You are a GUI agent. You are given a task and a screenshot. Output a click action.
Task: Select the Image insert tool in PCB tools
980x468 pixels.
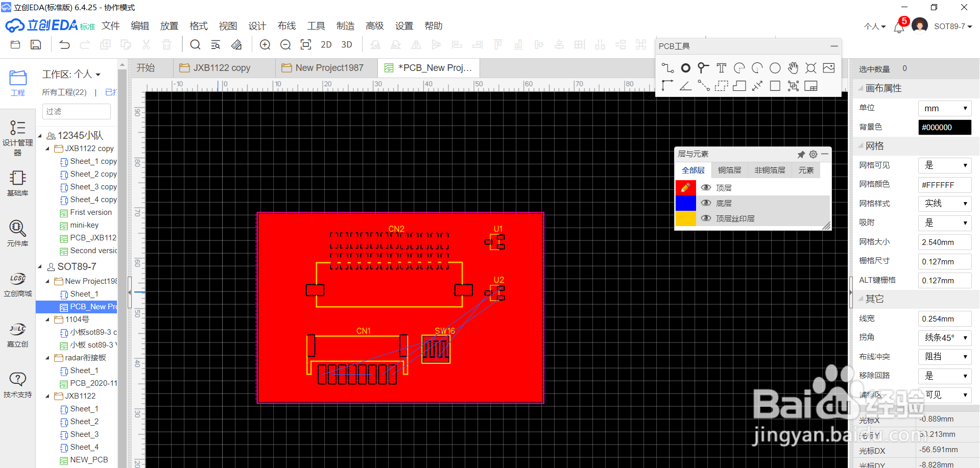(x=829, y=68)
